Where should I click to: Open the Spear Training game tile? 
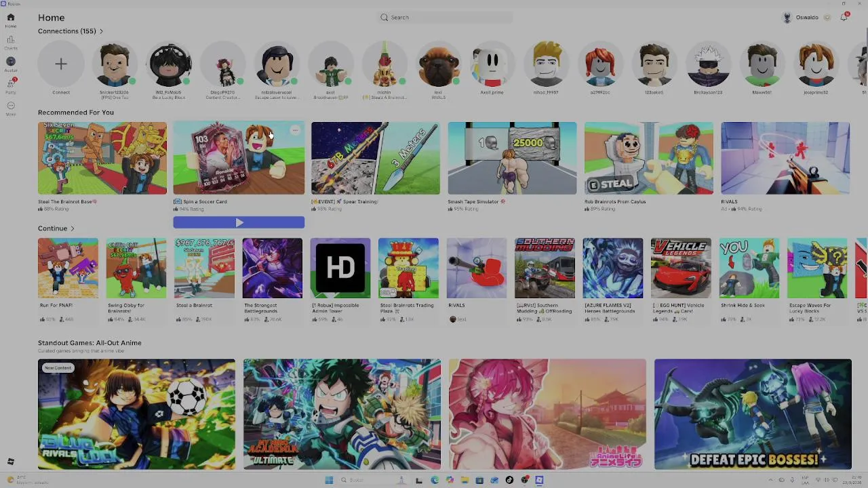(x=376, y=158)
